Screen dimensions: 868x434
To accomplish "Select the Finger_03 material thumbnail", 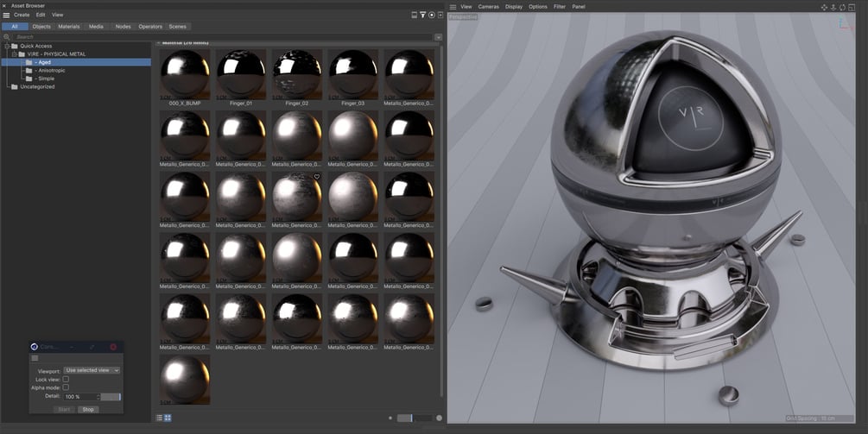I will tap(352, 74).
